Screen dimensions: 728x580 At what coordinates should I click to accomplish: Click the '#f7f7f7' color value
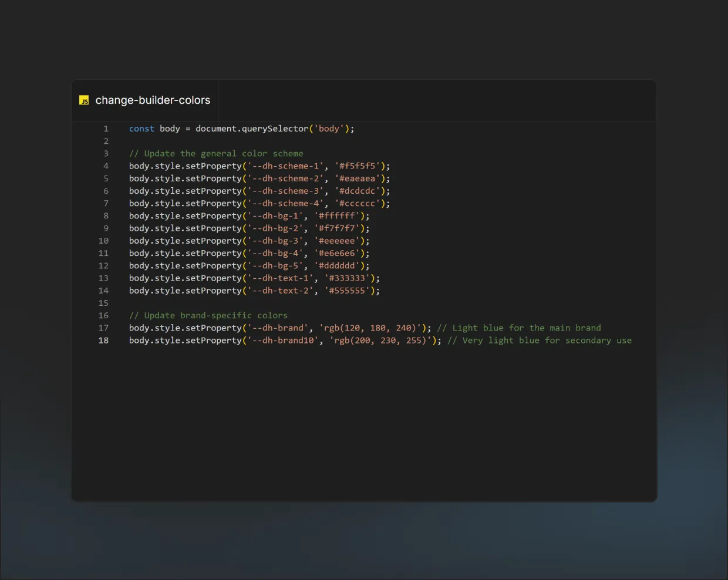tap(337, 228)
